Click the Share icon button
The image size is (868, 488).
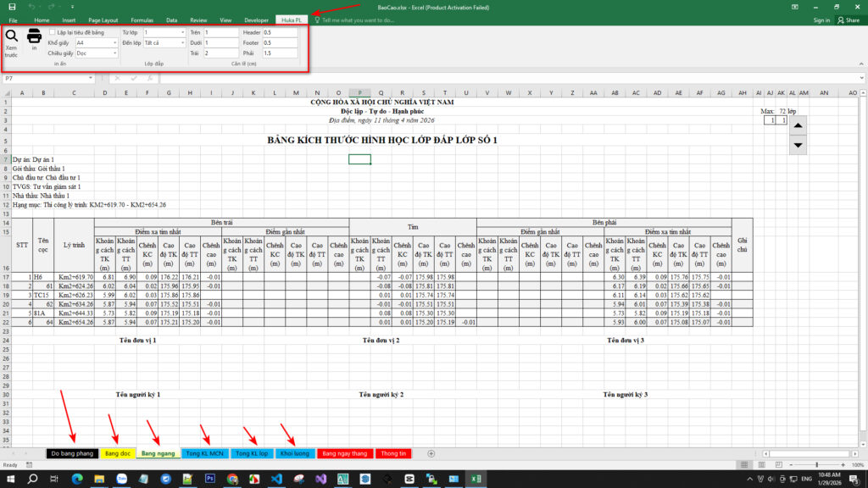coord(848,19)
